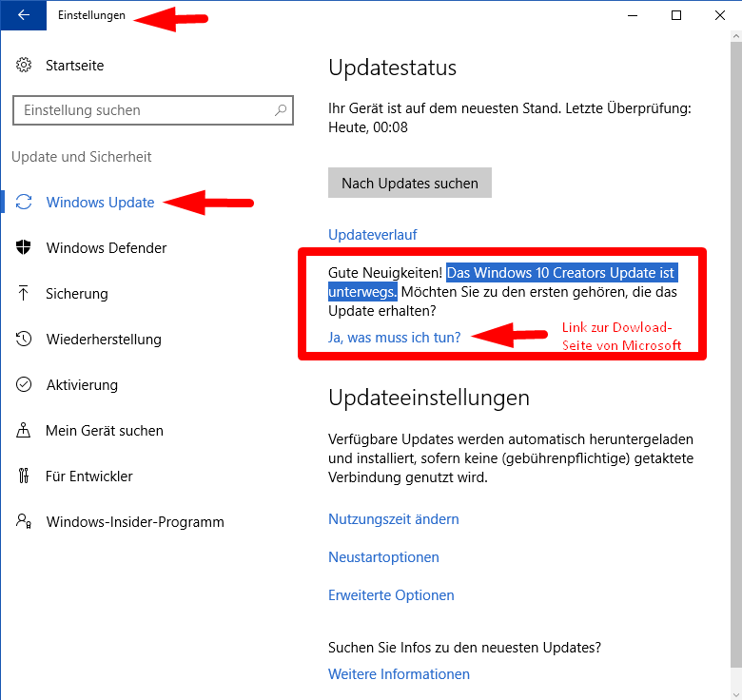Click the Weitere Informationen link
The image size is (742, 700).
399,673
